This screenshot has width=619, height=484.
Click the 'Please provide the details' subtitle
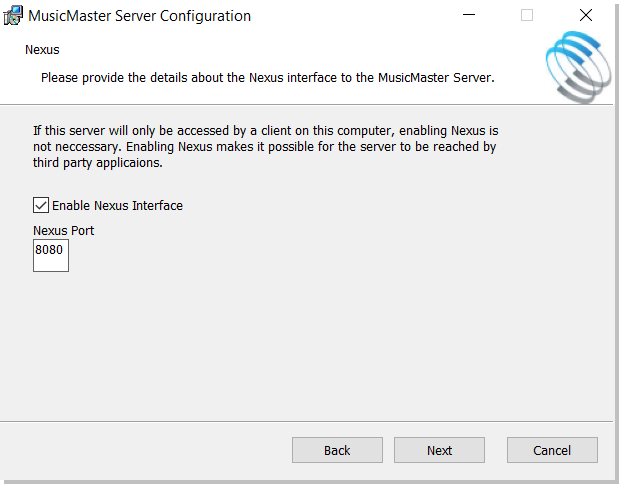tap(267, 77)
